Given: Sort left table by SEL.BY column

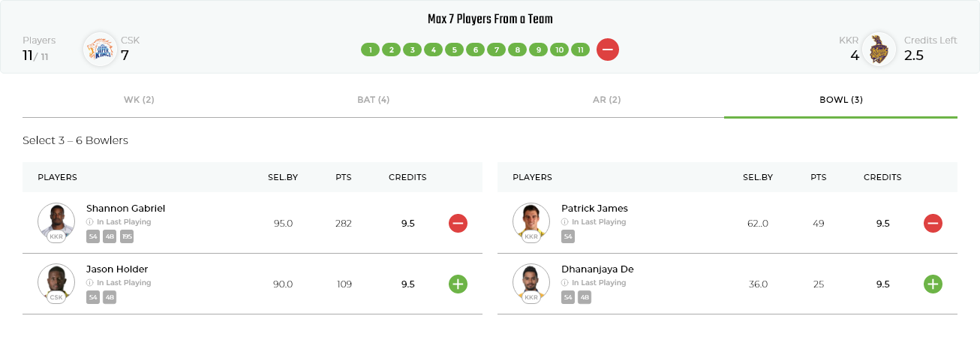Looking at the screenshot, I should pos(283,178).
